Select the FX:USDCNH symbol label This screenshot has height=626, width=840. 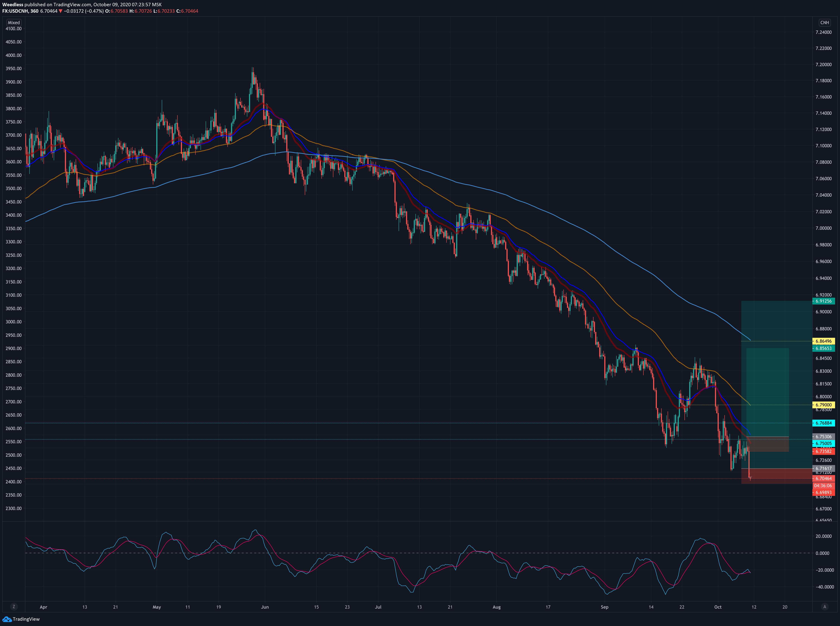(15, 11)
